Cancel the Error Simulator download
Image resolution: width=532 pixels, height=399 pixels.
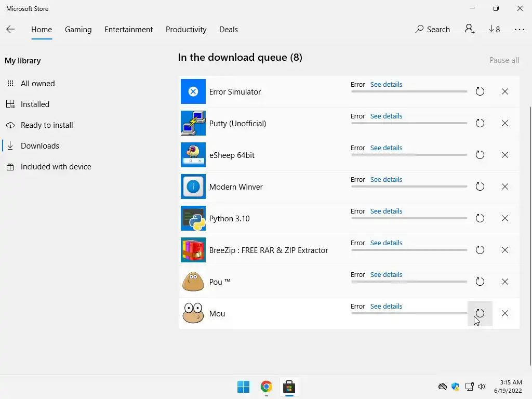point(505,91)
